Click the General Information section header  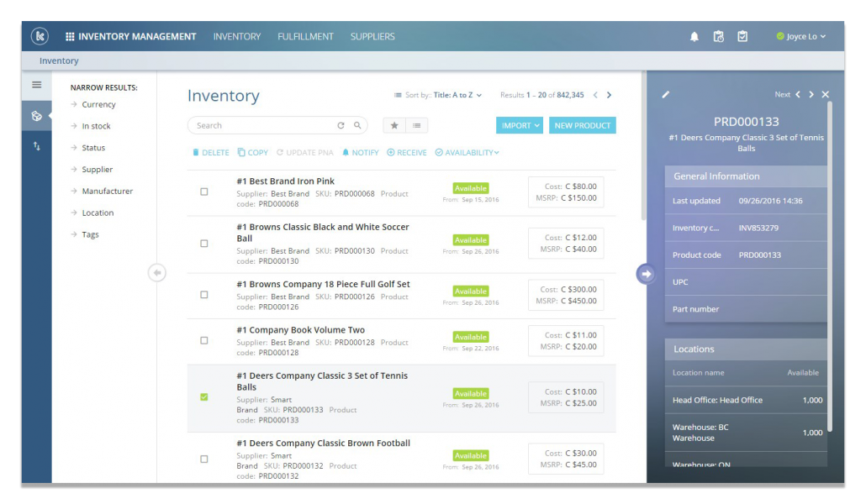click(746, 176)
